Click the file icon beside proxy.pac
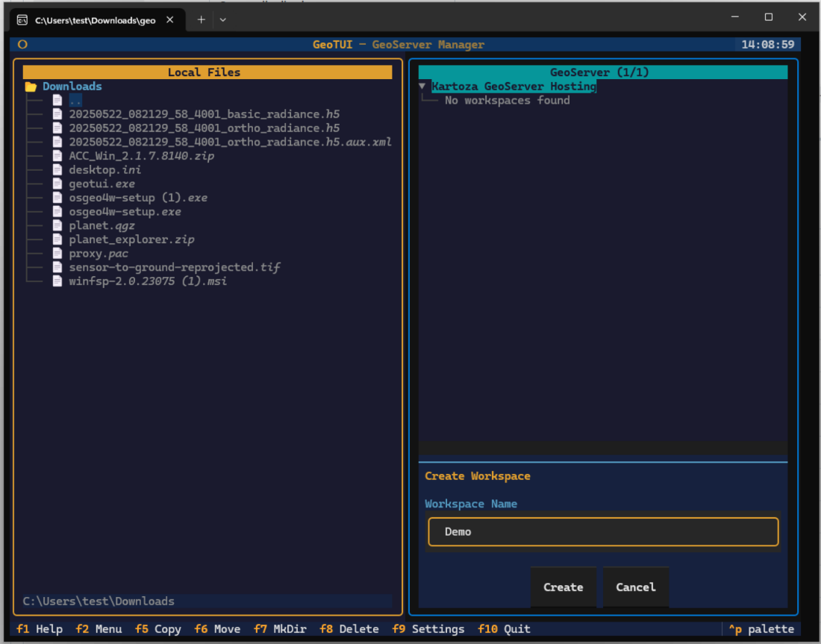821x644 pixels. [57, 254]
